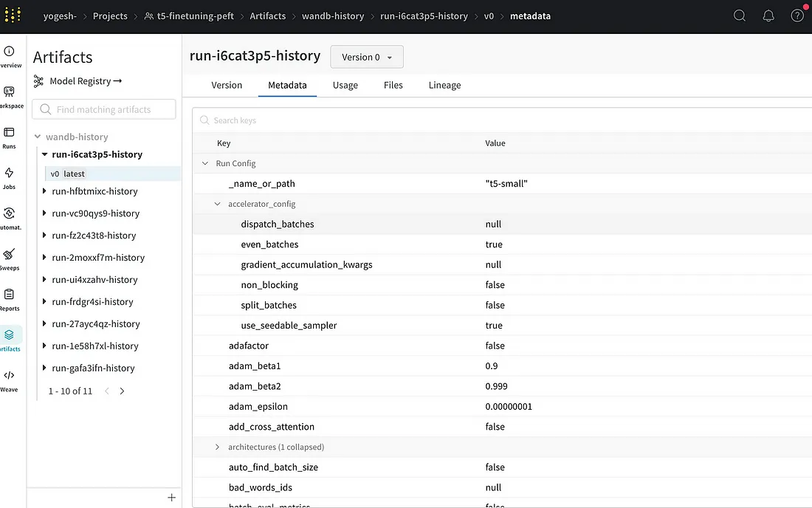Image resolution: width=812 pixels, height=508 pixels.
Task: Select run-27ayc4qz-history artifact
Action: pyautogui.click(x=96, y=323)
